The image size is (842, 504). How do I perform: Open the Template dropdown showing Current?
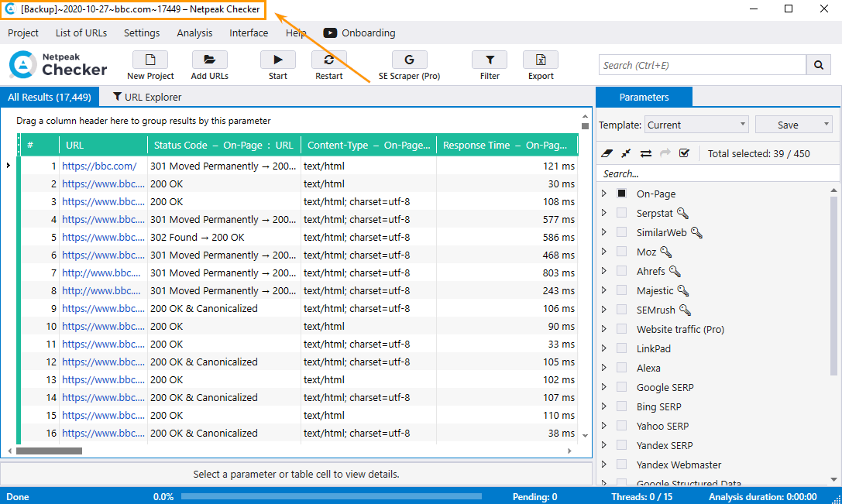(x=696, y=125)
